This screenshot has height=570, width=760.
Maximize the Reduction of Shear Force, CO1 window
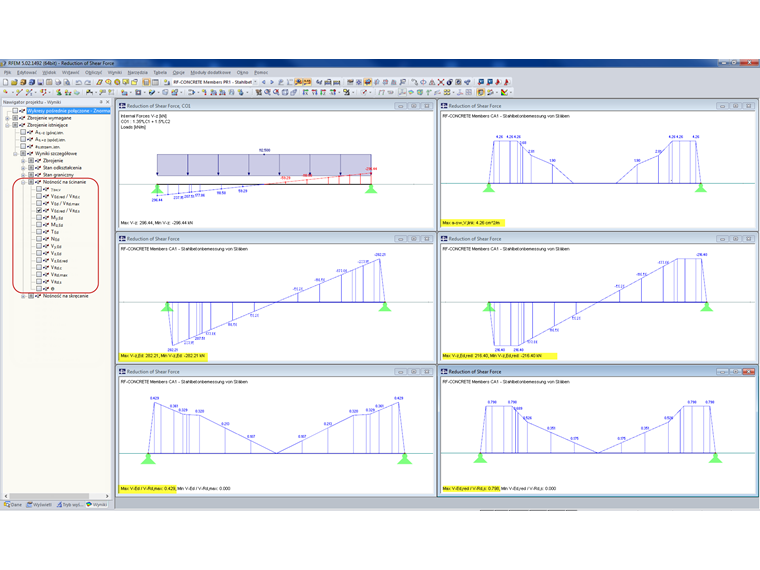pyautogui.click(x=413, y=106)
